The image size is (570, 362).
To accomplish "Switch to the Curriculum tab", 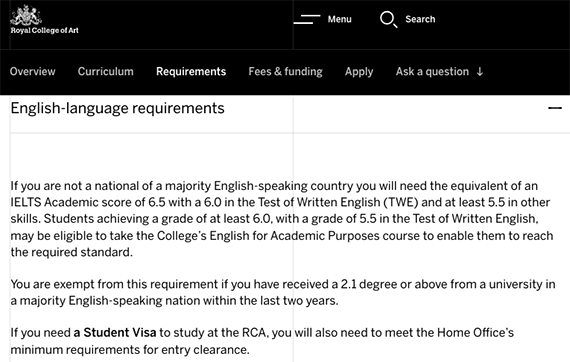I will point(106,72).
